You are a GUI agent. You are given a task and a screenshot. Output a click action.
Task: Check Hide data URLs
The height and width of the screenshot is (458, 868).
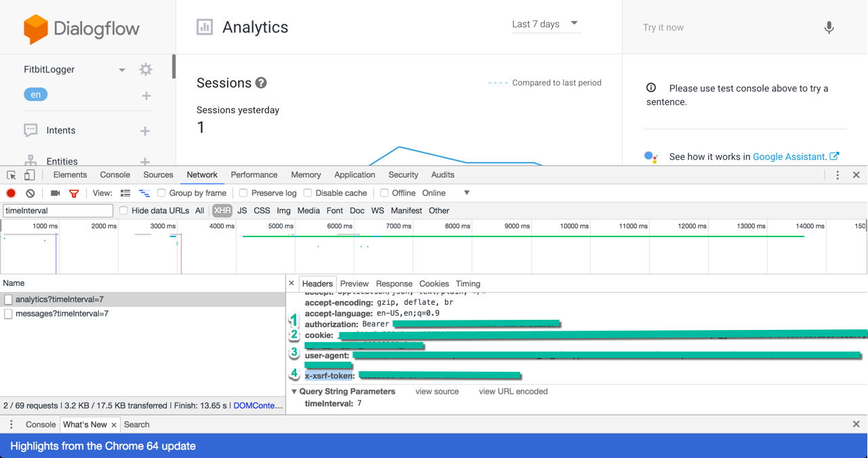pyautogui.click(x=123, y=211)
